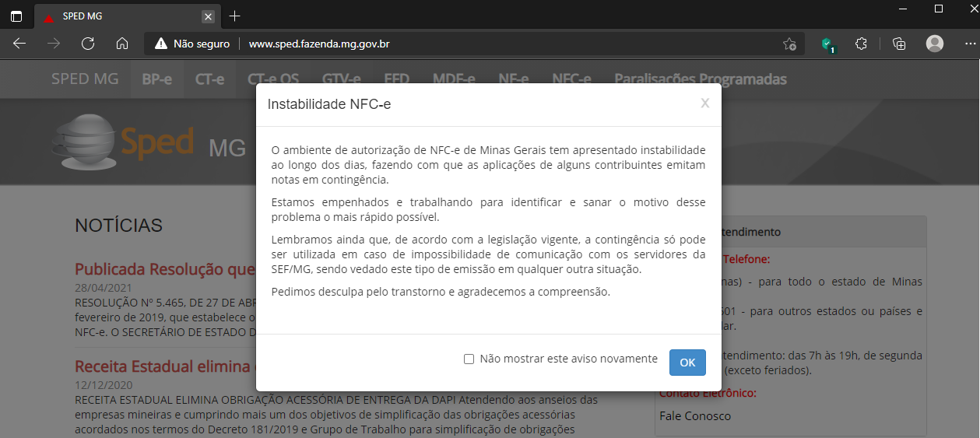
Task: Click the browser back arrow
Action: point(19,44)
